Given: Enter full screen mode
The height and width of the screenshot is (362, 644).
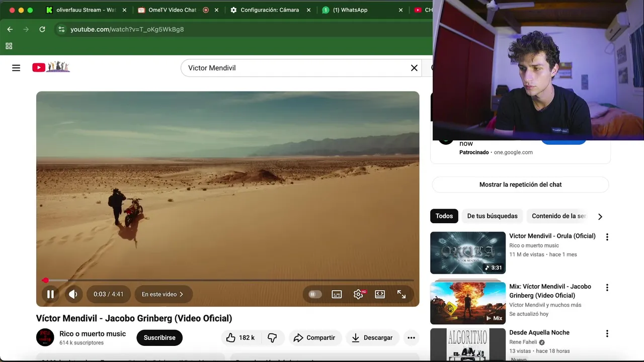Looking at the screenshot, I should (401, 294).
